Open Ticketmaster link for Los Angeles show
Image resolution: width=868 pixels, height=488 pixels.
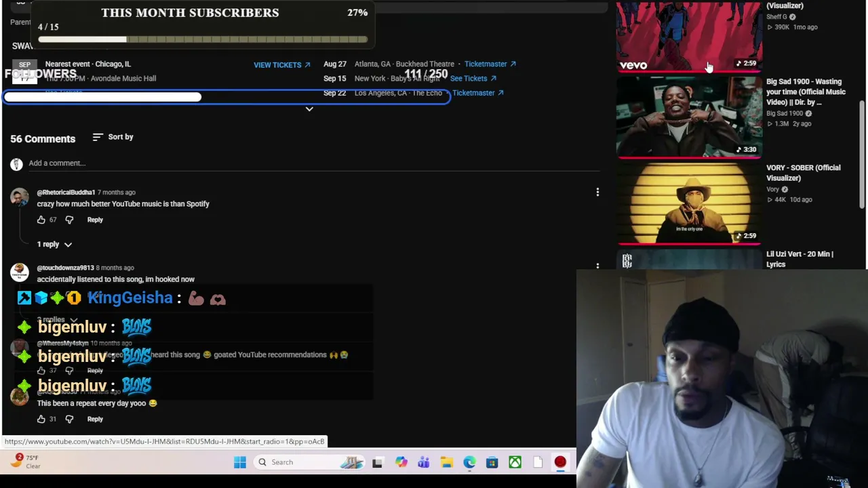478,93
